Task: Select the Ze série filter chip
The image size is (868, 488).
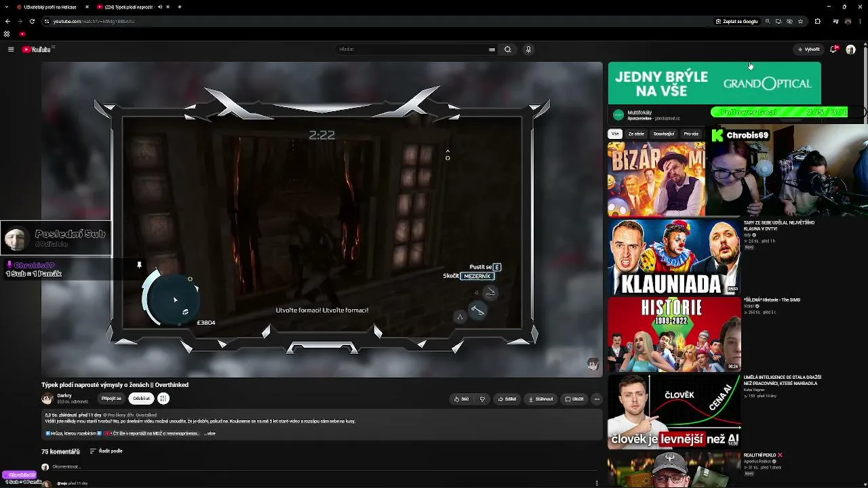Action: 636,134
